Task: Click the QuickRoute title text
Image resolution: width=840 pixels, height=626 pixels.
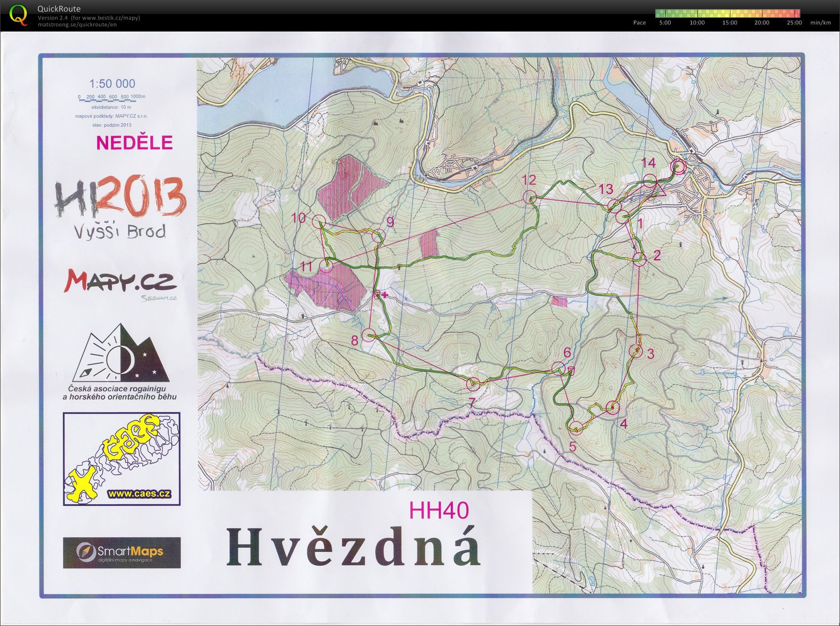Action: click(x=59, y=9)
